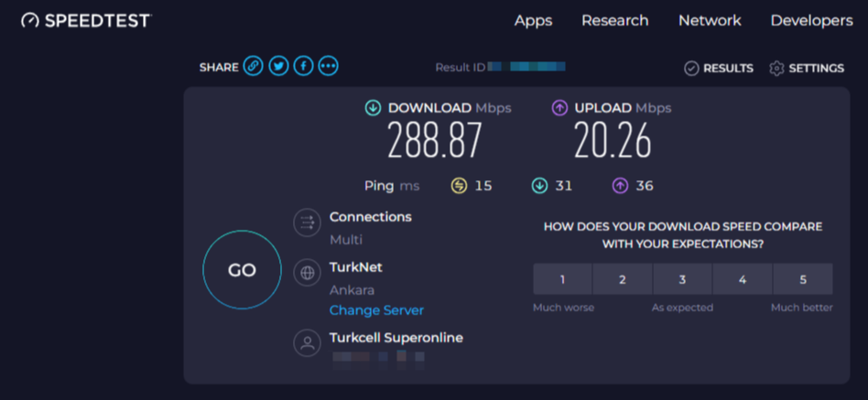Share result on Facebook icon
Image resolution: width=868 pixels, height=400 pixels.
(303, 67)
